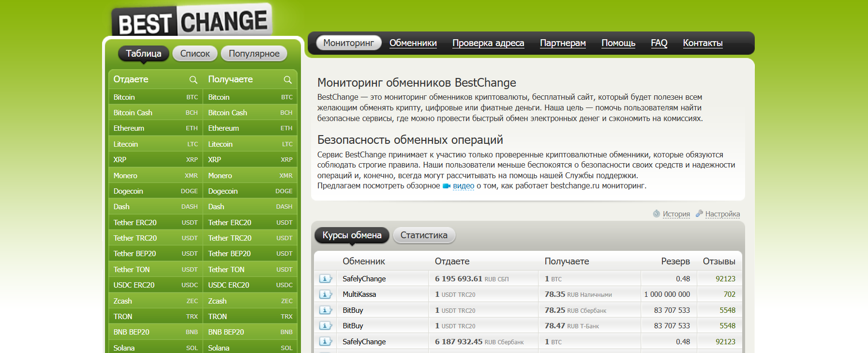Select Bitcoin in the Отдаете column
This screenshot has width=868, height=353.
click(x=155, y=97)
